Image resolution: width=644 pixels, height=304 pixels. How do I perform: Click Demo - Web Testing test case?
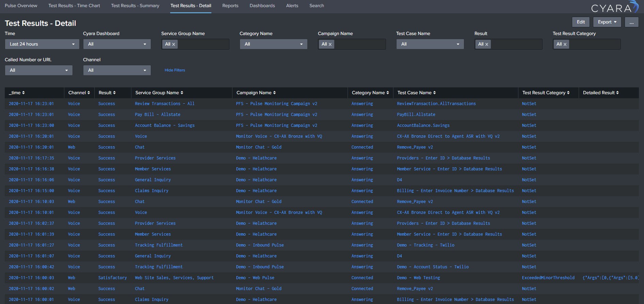(418, 278)
